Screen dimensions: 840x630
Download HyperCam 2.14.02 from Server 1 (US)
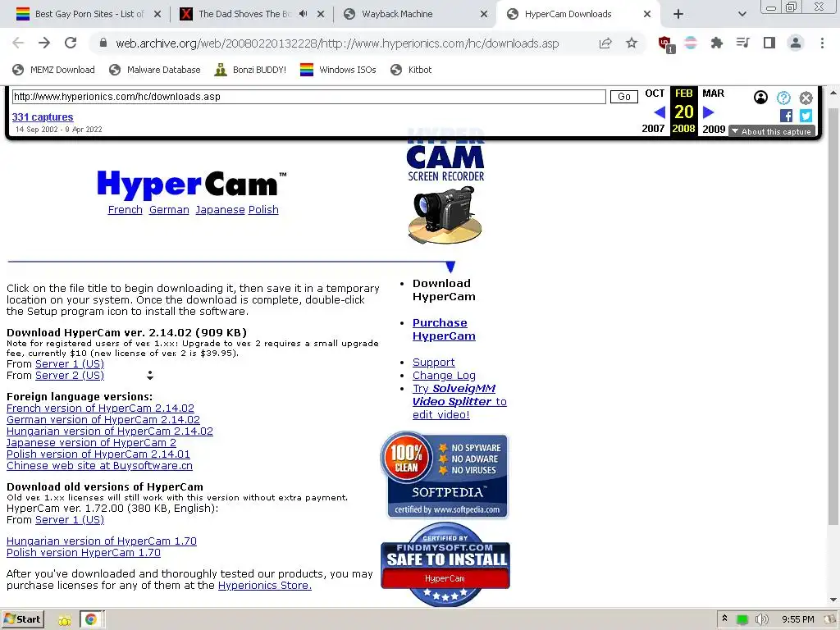point(70,363)
